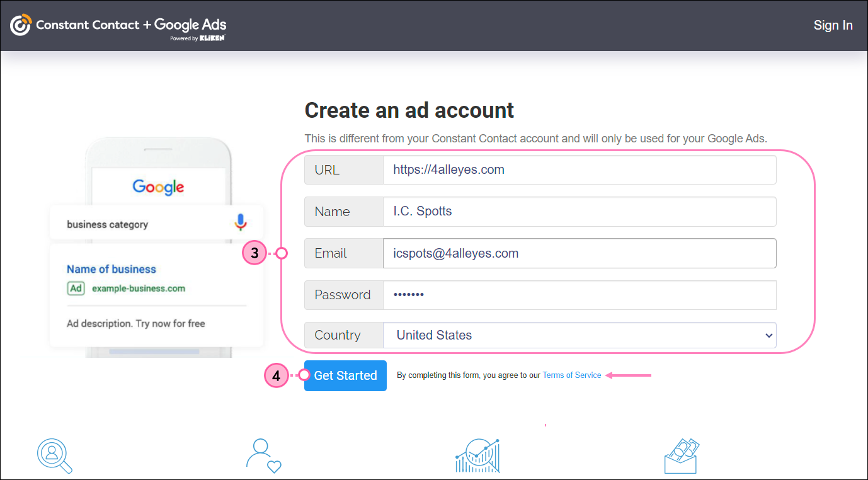This screenshot has height=480, width=868.
Task: Focus the Name input field
Action: [580, 212]
